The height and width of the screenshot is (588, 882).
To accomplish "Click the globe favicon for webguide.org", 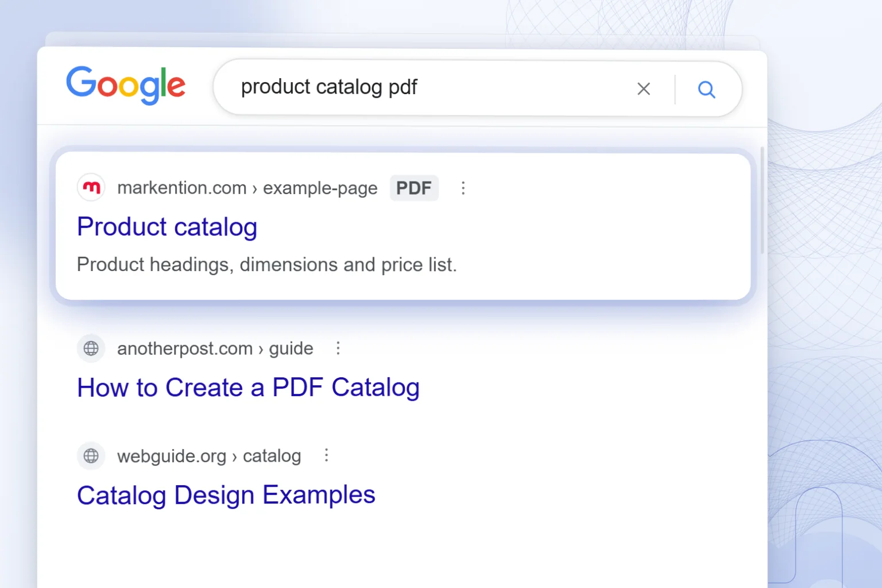I will [x=91, y=456].
